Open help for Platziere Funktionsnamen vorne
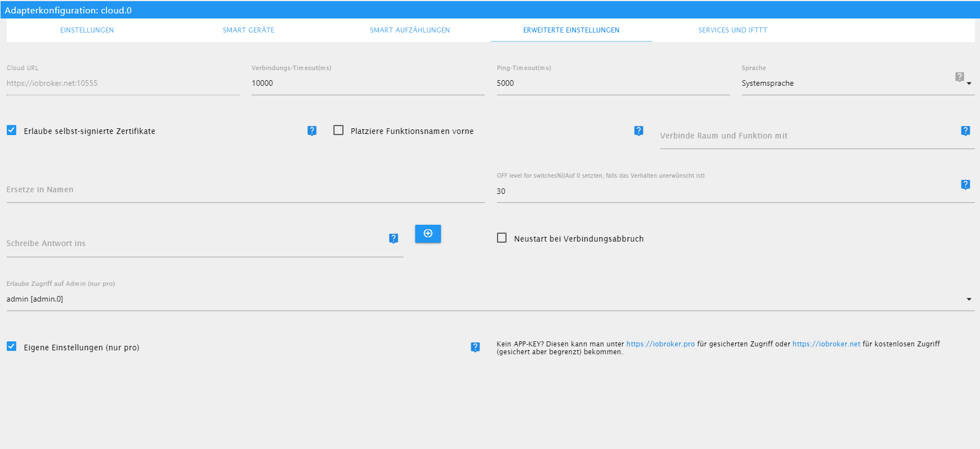Image resolution: width=980 pixels, height=449 pixels. [x=639, y=131]
